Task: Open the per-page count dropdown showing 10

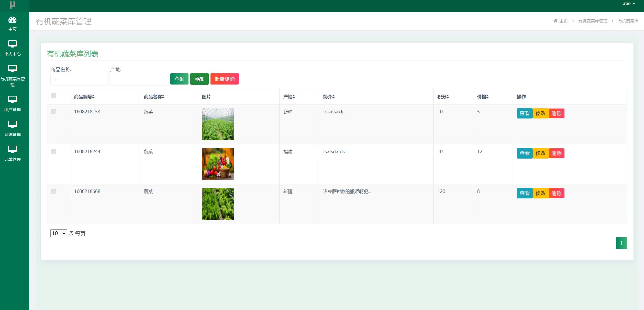Action: tap(58, 233)
